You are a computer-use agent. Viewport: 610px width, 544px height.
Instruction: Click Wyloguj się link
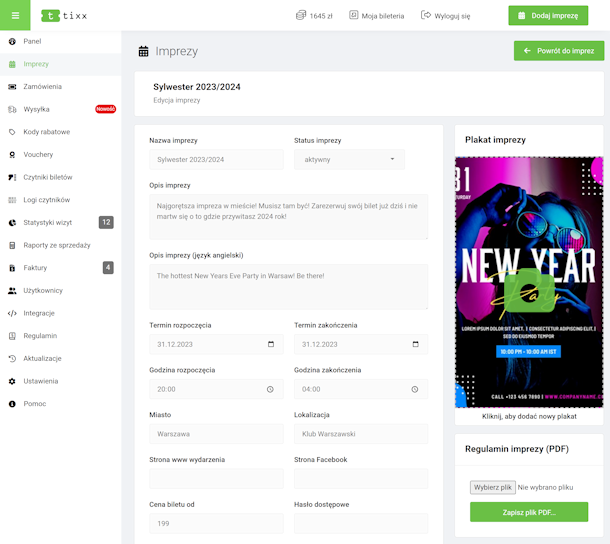click(x=446, y=16)
